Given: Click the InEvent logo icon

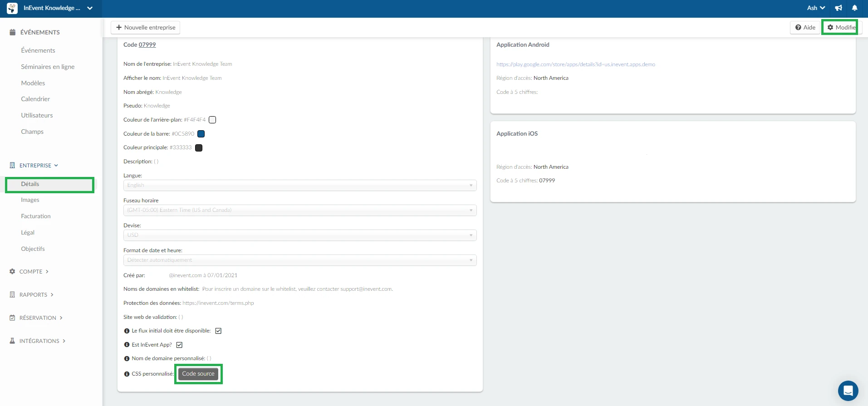Looking at the screenshot, I should [12, 8].
